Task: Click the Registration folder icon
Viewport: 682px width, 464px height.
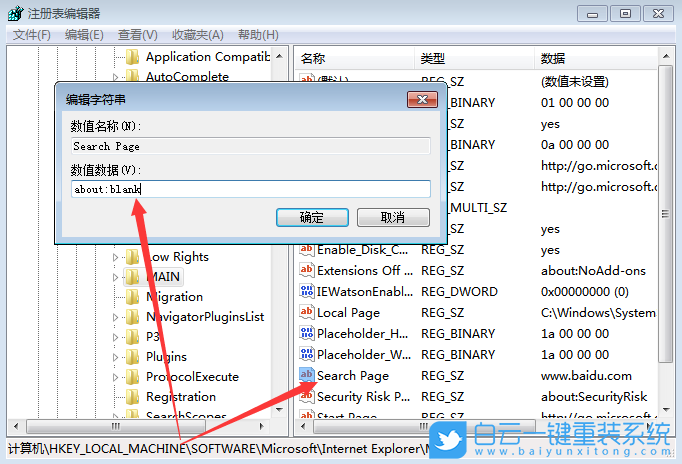Action: [133, 397]
